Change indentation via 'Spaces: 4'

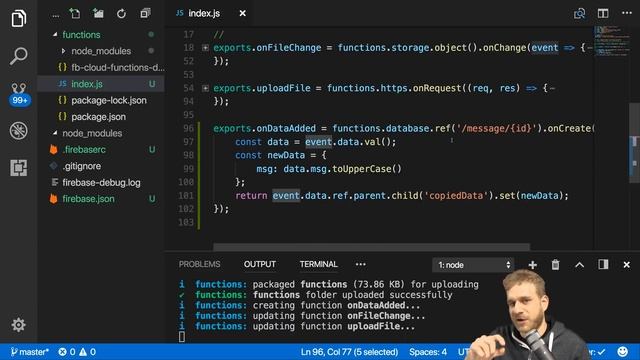pyautogui.click(x=428, y=352)
